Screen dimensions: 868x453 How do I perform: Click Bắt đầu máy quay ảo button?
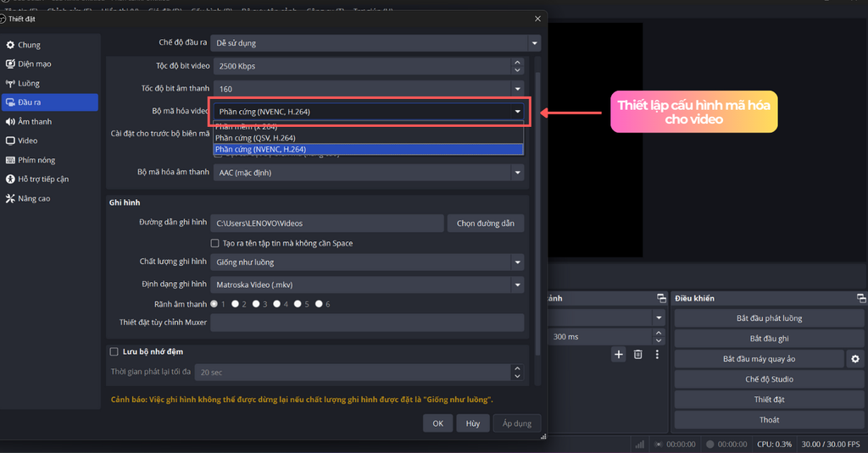coord(759,359)
